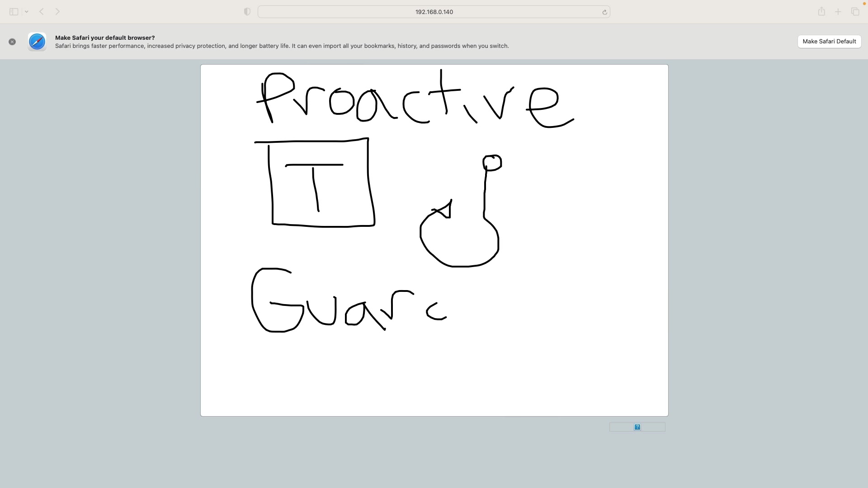
Task: Show the tab overview icon
Action: [x=855, y=12]
